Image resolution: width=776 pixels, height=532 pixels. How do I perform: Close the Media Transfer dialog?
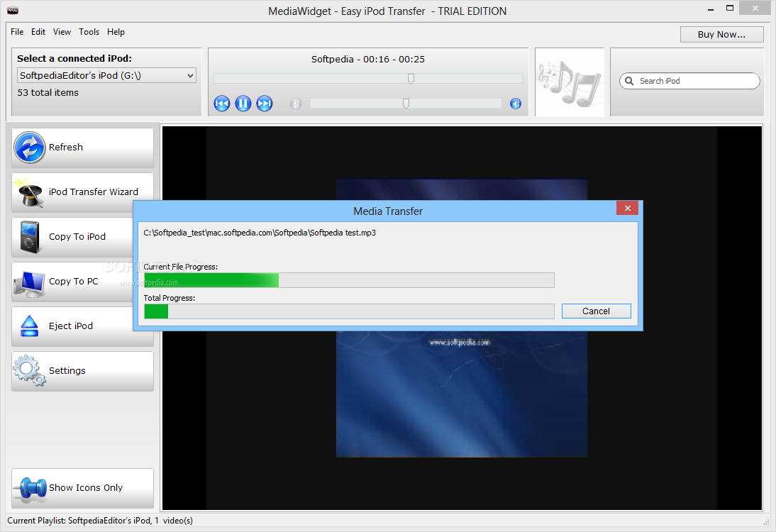[627, 208]
